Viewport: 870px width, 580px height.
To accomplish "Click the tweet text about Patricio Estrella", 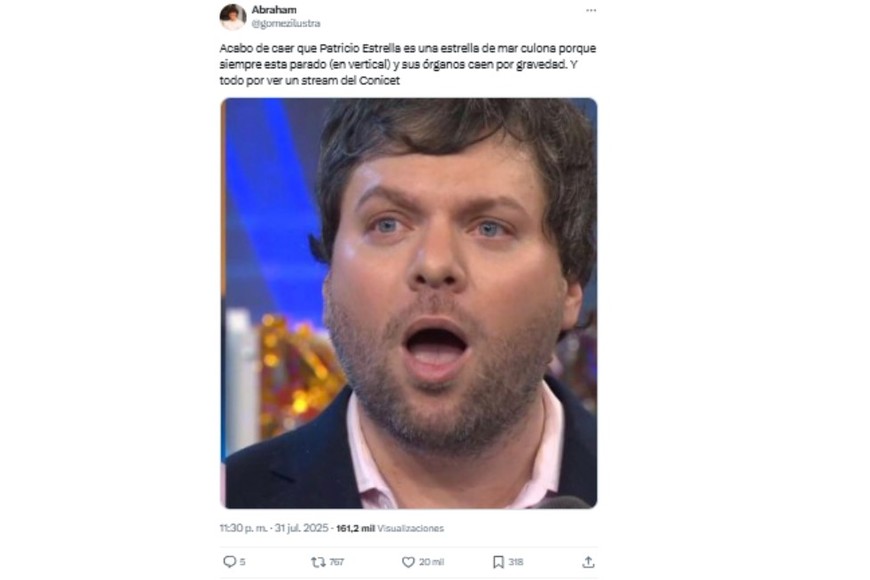I will [408, 64].
